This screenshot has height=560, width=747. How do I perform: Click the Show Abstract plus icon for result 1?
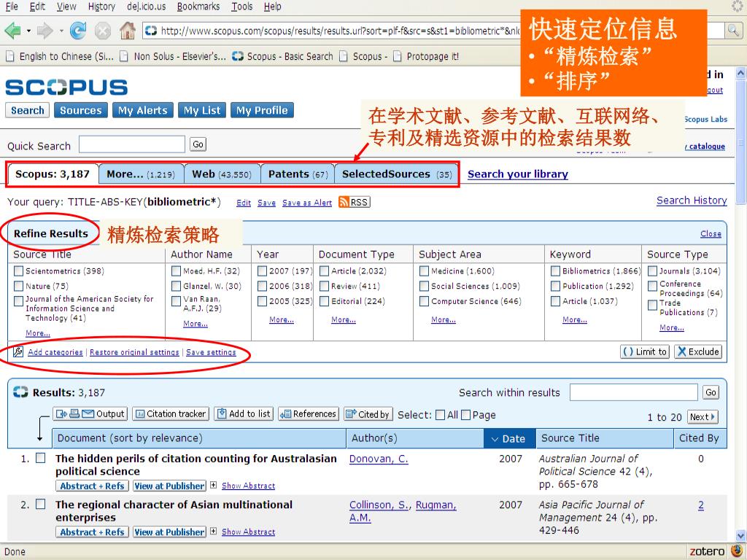[214, 485]
